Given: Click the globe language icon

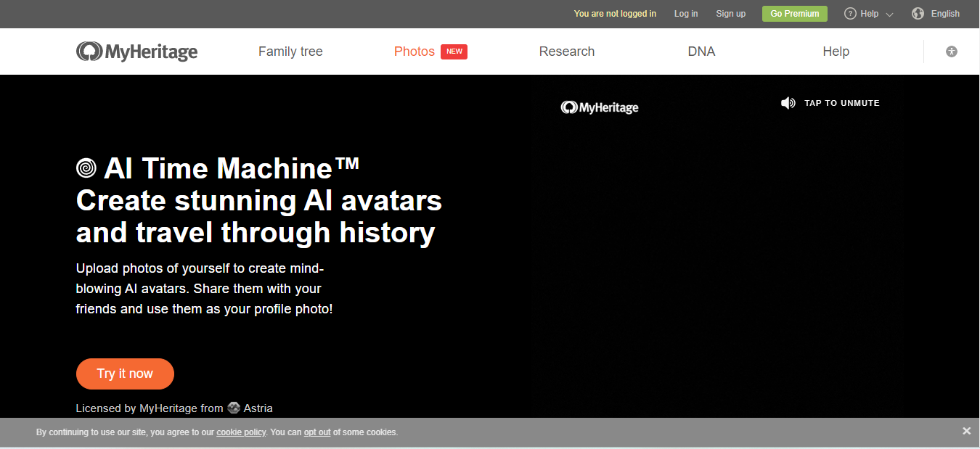Looking at the screenshot, I should point(918,14).
